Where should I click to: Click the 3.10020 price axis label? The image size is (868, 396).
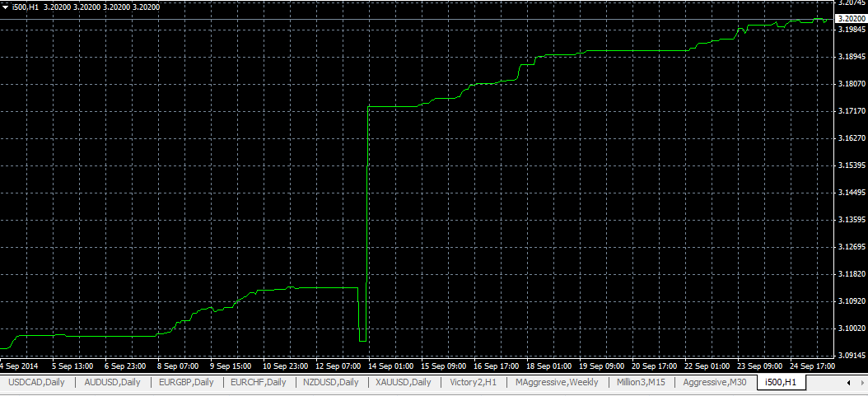pos(852,328)
